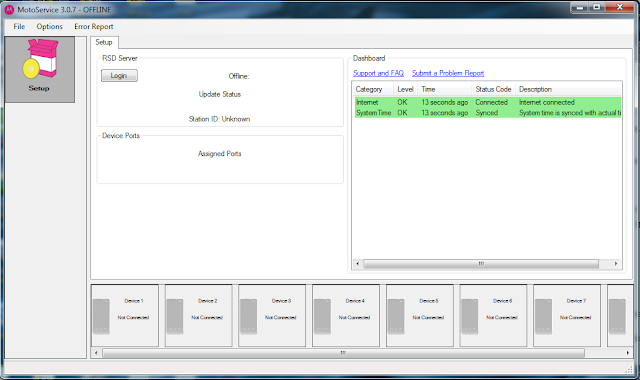This screenshot has height=380, width=640.
Task: Click the Station ID: Unknown text
Action: pos(219,119)
